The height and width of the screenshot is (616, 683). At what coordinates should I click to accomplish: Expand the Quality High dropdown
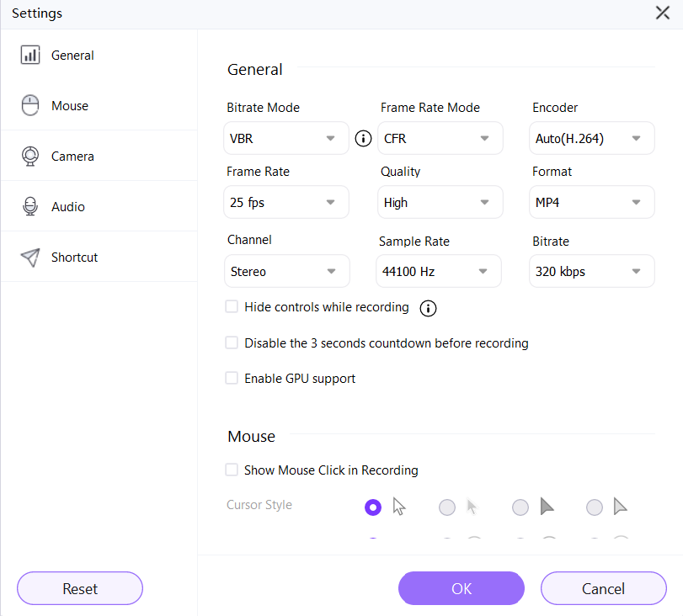click(x=440, y=203)
